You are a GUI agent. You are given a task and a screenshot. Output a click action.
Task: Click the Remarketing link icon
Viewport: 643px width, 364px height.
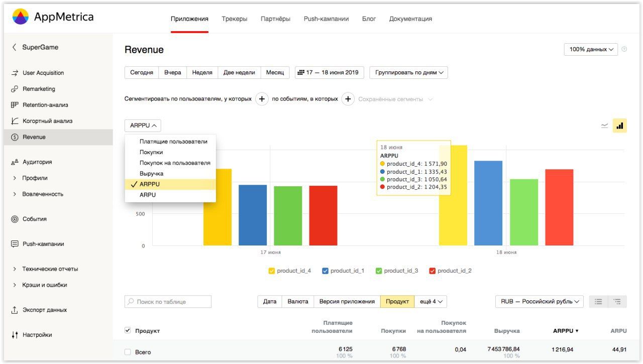15,89
